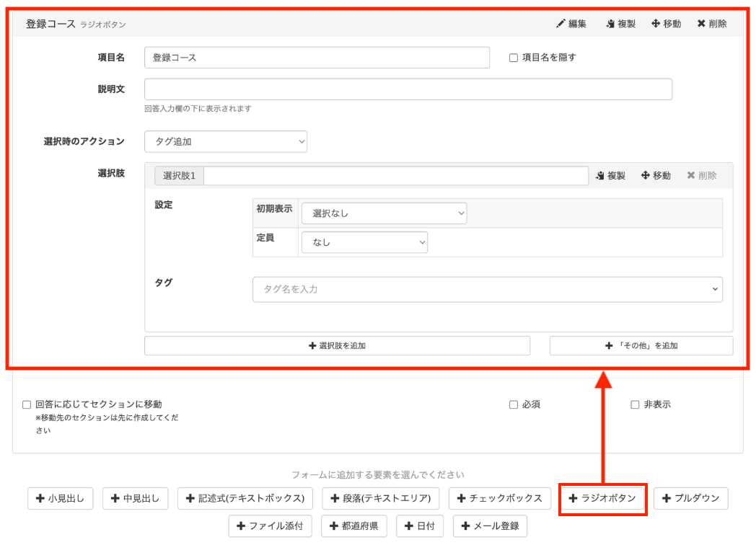
Task: Delete the 登録コース field
Action: (x=711, y=24)
